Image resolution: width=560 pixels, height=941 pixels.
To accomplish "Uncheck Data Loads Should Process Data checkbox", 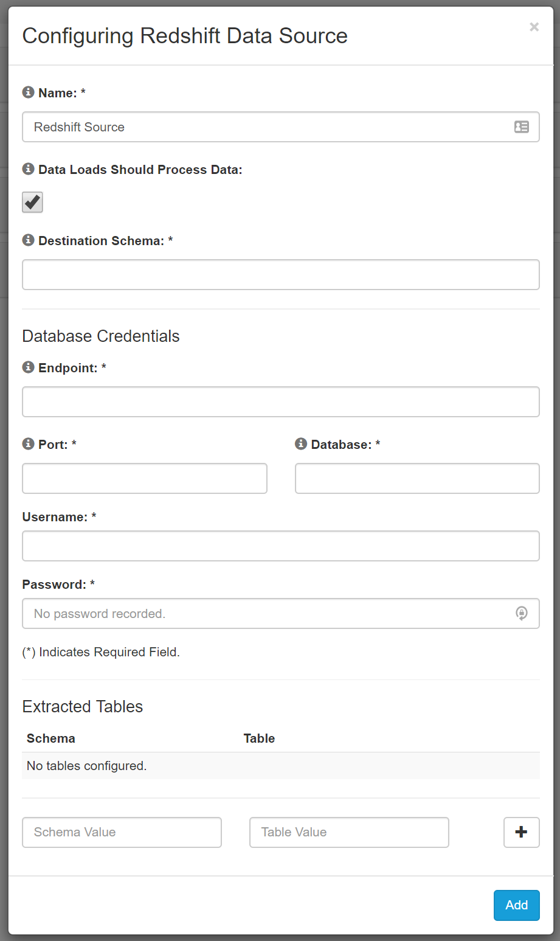I will coord(32,202).
